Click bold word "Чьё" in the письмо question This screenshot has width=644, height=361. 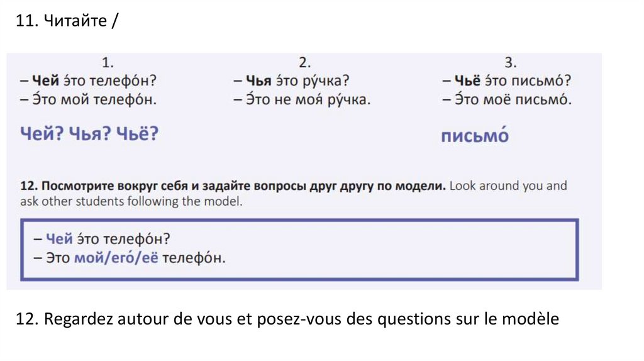467,81
